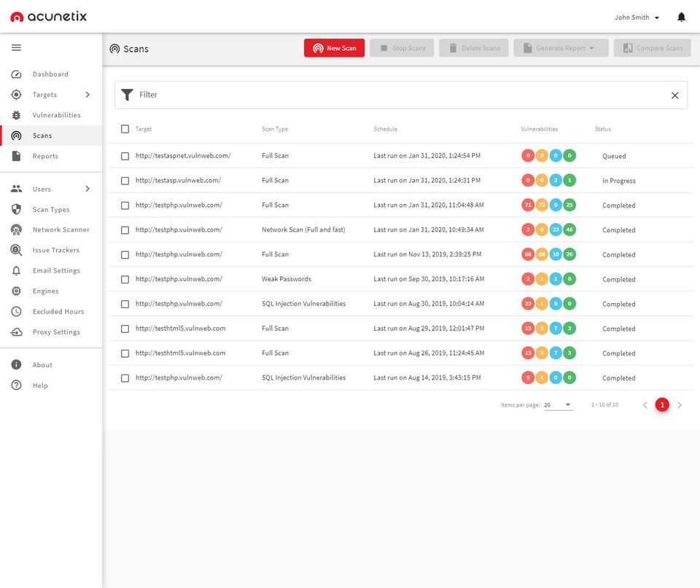Go to the next page arrow

point(680,405)
